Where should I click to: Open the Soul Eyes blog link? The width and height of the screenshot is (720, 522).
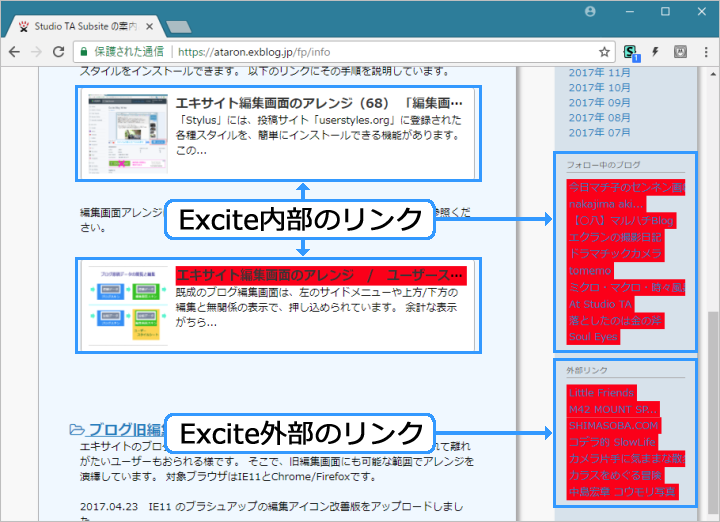593,337
